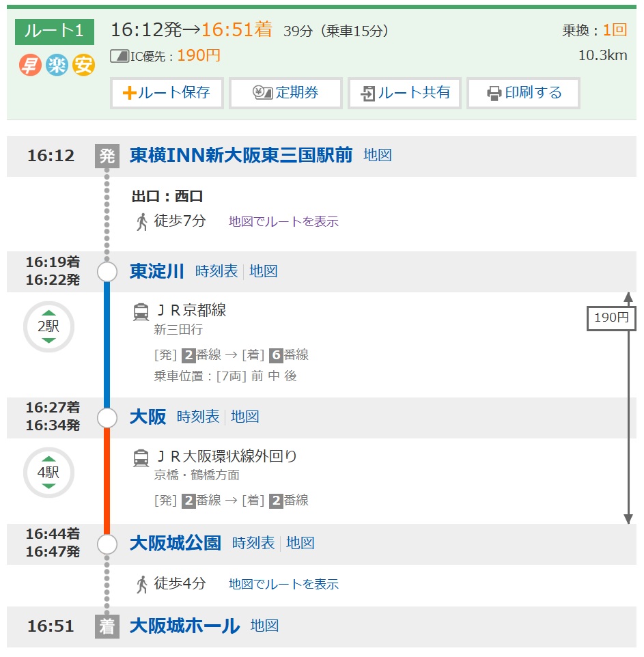Show map route for the 徒歩7分 walk
This screenshot has height=657, width=644.
283,222
